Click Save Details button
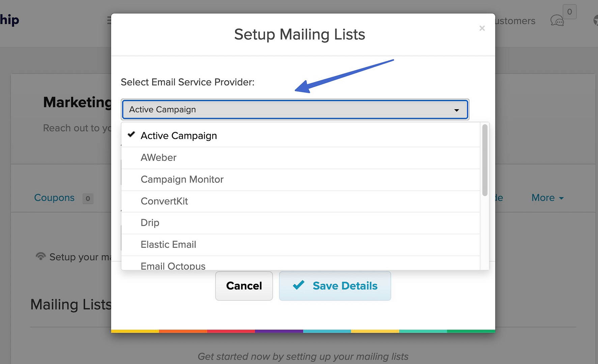This screenshot has width=598, height=364. (345, 286)
